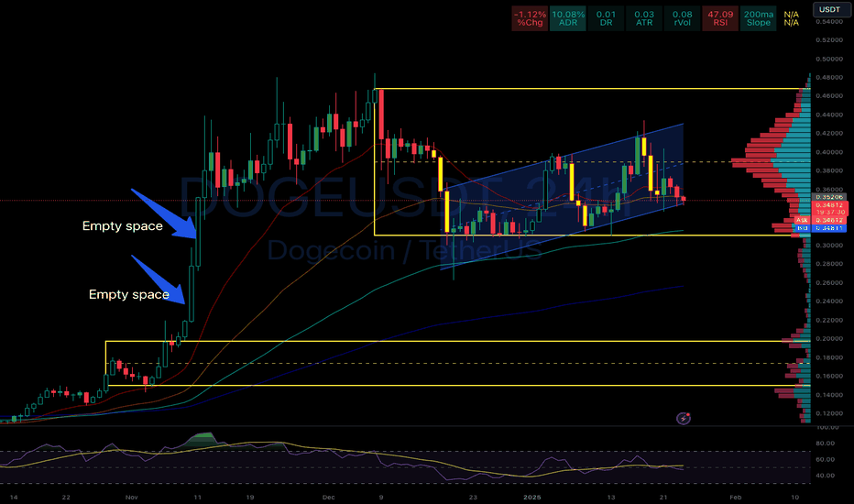Select the 47.09 RSI indicator cell
This screenshot has width=854, height=504.
[720, 18]
